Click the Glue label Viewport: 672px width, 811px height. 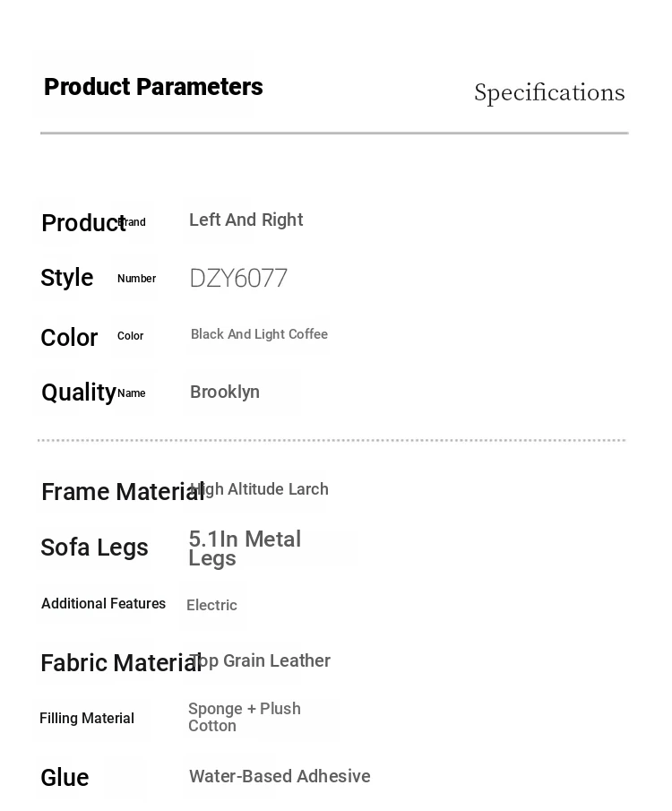coord(65,778)
